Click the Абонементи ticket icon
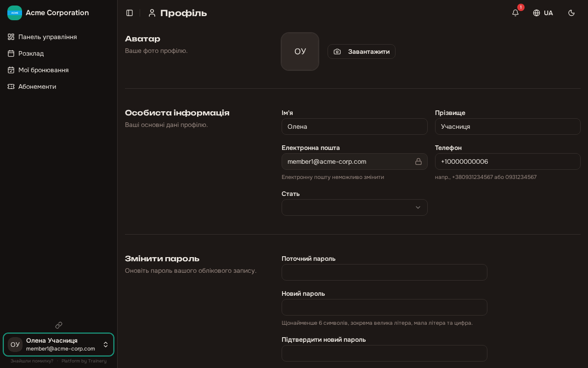This screenshot has width=588, height=368. coord(11,86)
